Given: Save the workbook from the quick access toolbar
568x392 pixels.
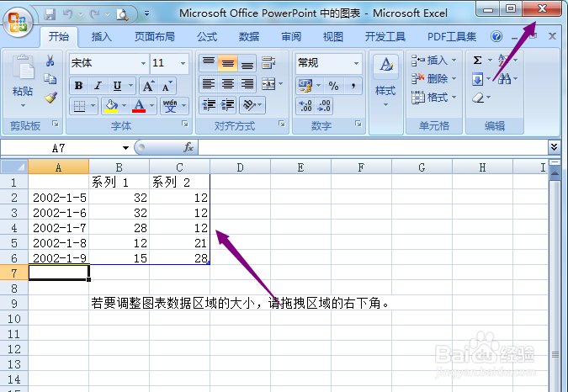Looking at the screenshot, I should coord(50,14).
